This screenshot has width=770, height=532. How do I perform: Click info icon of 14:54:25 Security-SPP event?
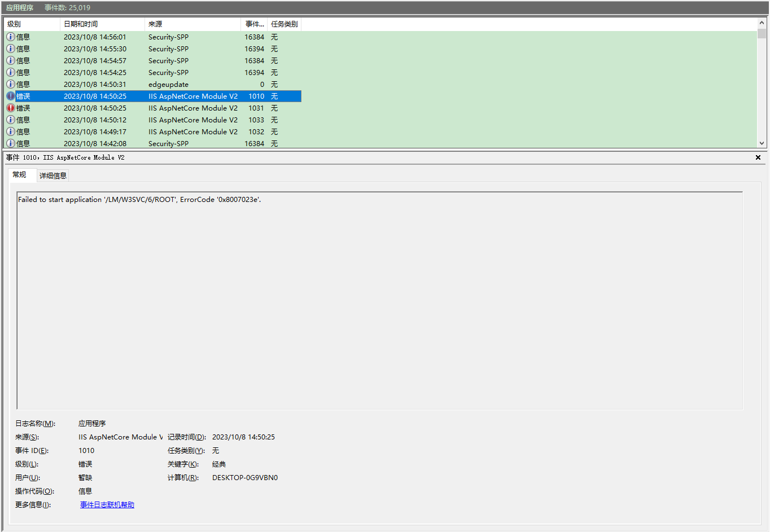(11, 72)
